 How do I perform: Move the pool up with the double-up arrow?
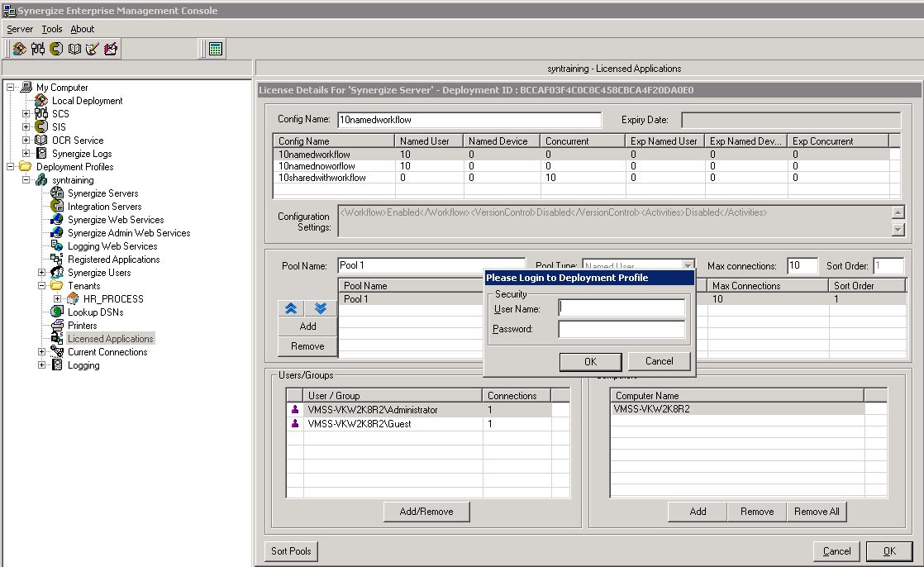pyautogui.click(x=291, y=308)
